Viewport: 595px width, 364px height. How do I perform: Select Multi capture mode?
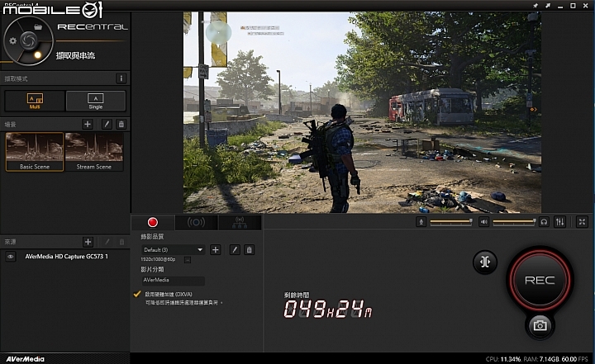pos(35,101)
